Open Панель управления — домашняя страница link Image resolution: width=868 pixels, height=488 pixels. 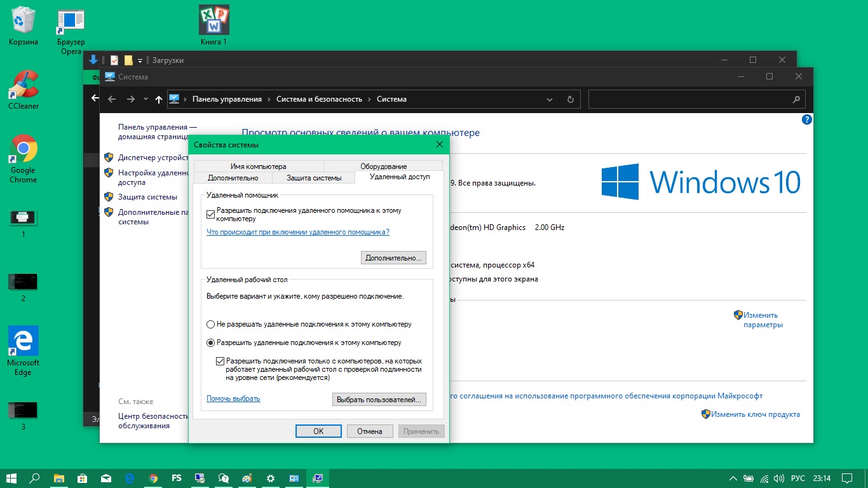pyautogui.click(x=158, y=132)
